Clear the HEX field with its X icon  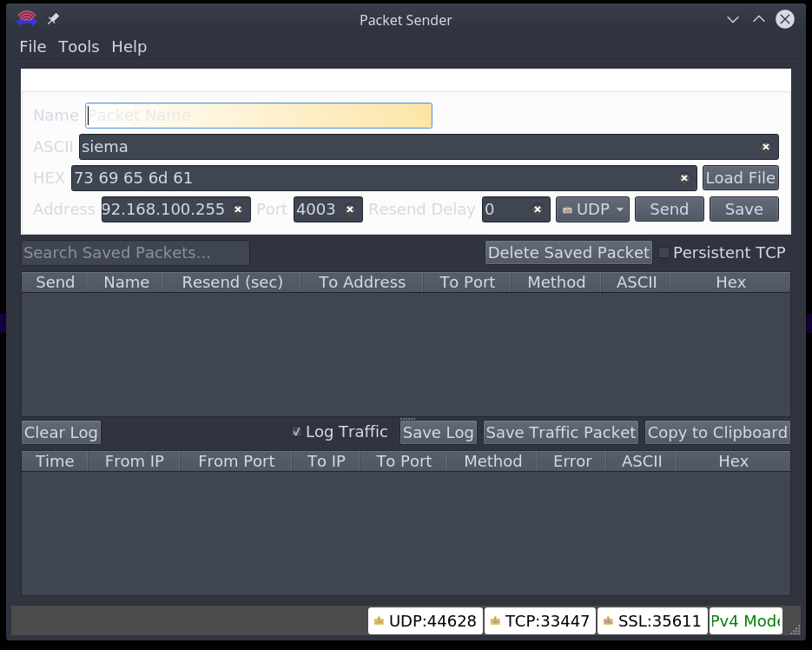coord(683,178)
